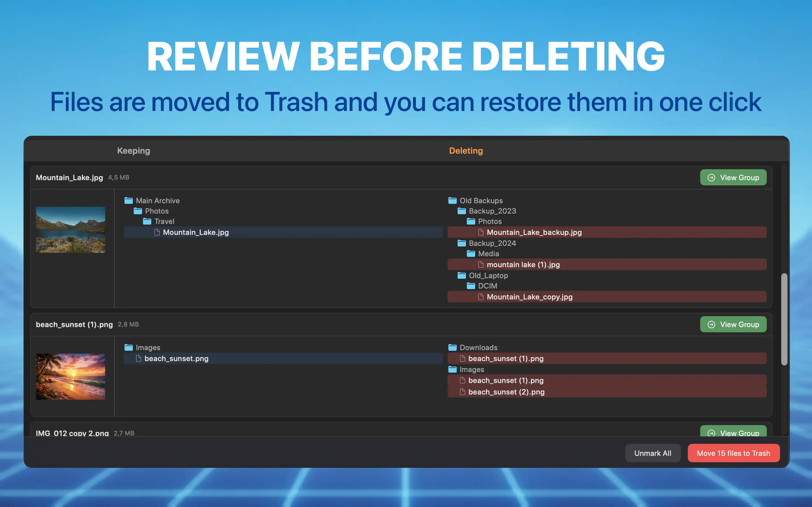This screenshot has width=812, height=507.
Task: Select the Old_Laptop folder in the tree
Action: [488, 275]
